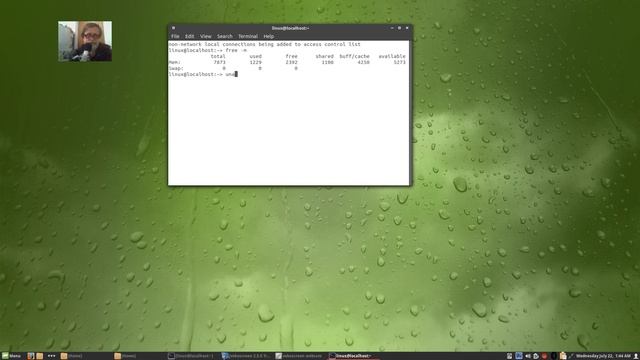Click the 'non-network local connections' message line
This screenshot has width=640, height=360.
pyautogui.click(x=264, y=44)
